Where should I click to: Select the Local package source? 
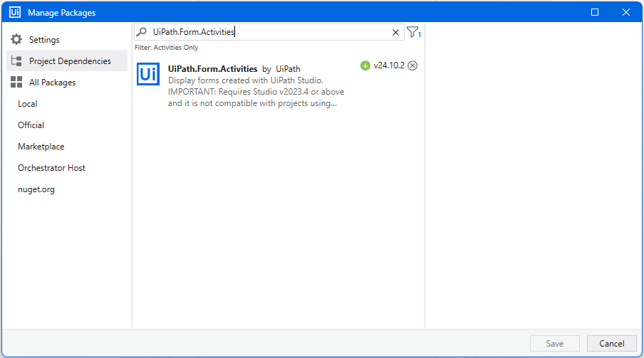pyautogui.click(x=28, y=104)
